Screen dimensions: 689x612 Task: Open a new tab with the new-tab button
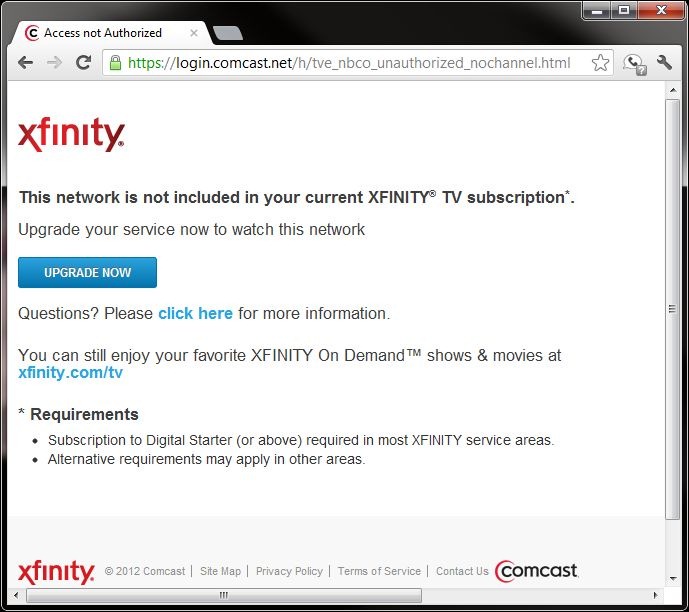[x=228, y=33]
